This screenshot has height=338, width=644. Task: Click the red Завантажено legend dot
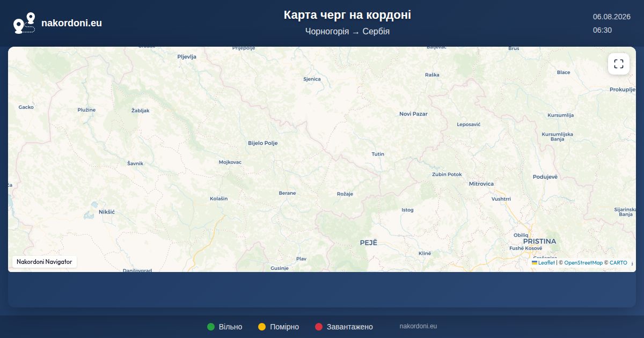(x=319, y=327)
